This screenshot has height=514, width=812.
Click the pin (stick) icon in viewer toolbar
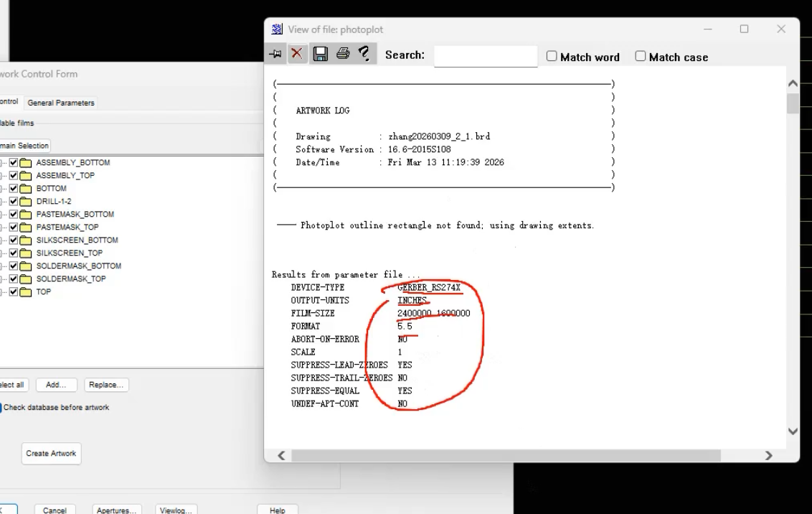pyautogui.click(x=275, y=54)
